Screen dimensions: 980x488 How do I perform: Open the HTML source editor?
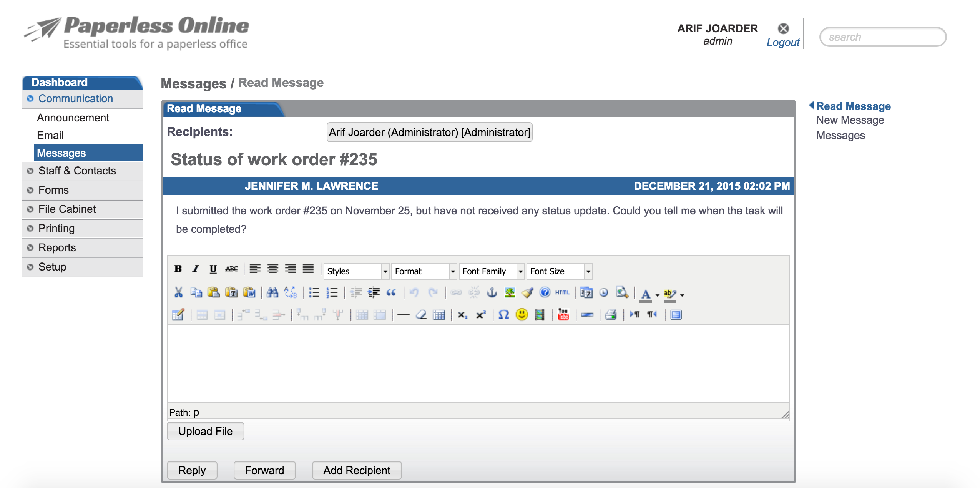(x=562, y=293)
